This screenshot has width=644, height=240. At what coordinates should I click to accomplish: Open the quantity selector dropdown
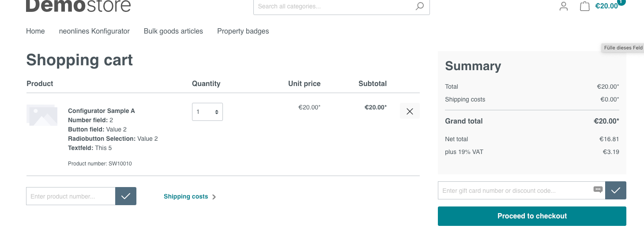pos(207,112)
